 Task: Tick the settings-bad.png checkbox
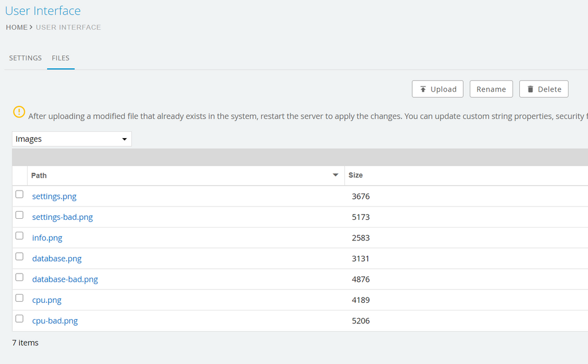point(19,215)
